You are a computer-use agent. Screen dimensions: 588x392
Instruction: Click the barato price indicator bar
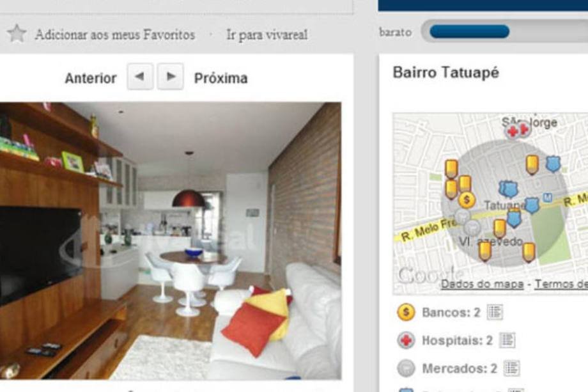(504, 31)
